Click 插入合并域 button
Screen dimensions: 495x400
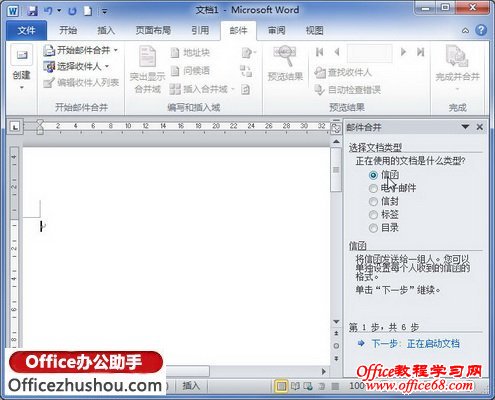click(198, 89)
